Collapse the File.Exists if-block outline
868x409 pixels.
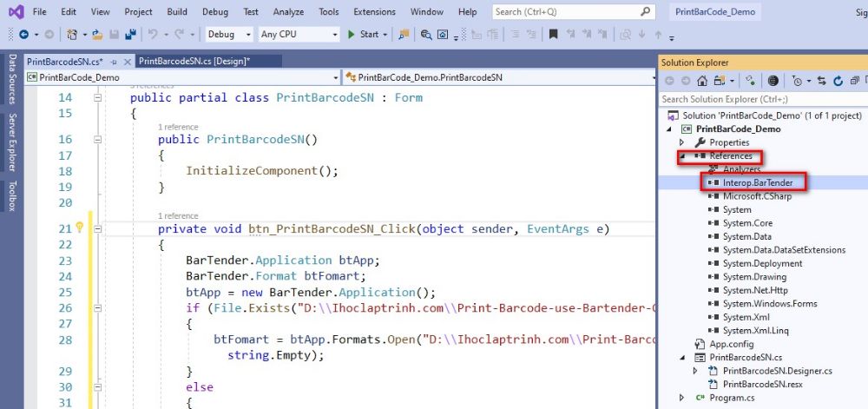(97, 307)
